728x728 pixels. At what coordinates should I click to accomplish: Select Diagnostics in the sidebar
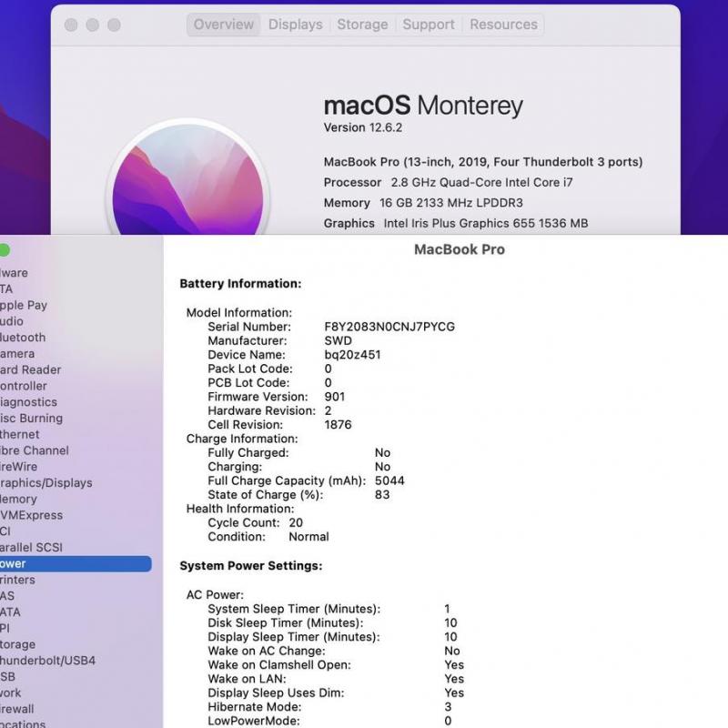tap(28, 402)
